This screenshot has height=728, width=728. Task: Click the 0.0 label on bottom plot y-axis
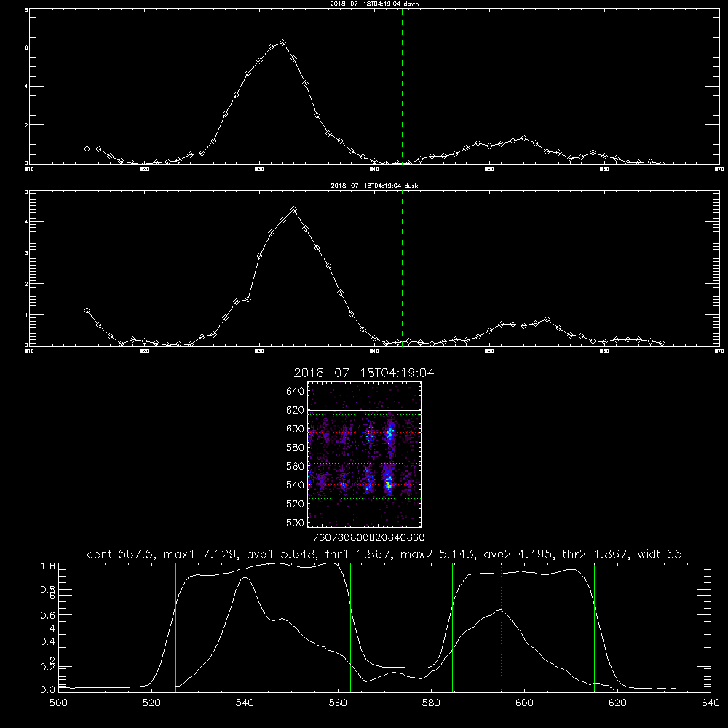coord(48,690)
